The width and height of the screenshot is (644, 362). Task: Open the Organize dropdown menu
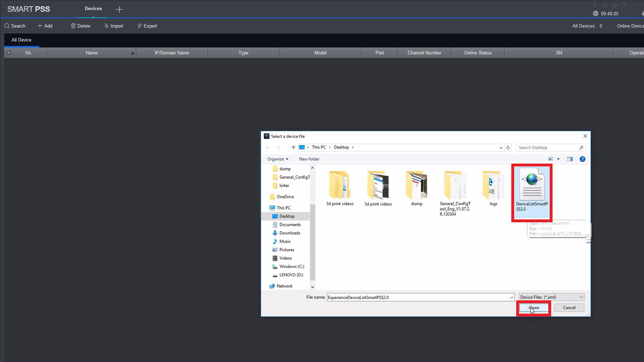click(278, 159)
